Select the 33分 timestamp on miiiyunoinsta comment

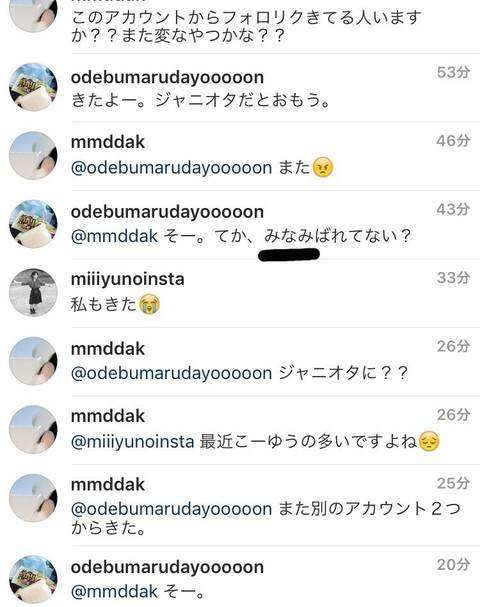[x=453, y=278]
